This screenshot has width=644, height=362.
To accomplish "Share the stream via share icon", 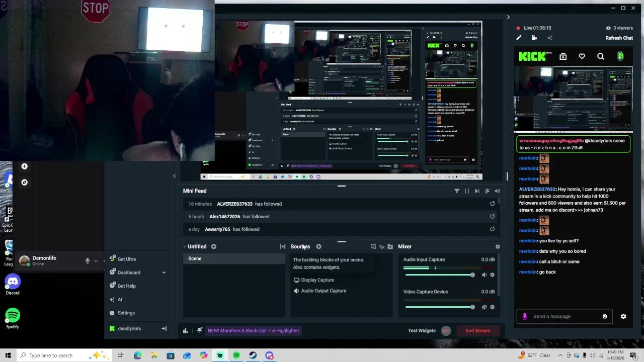I will 550,38.
